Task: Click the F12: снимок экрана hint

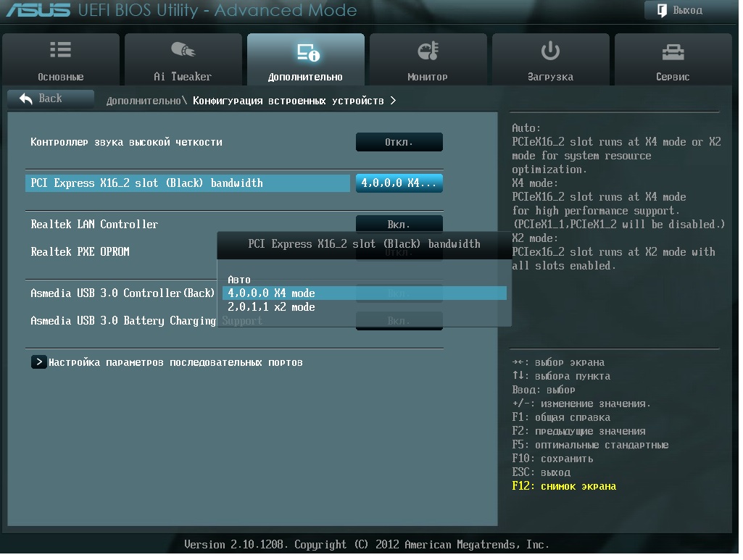Action: pyautogui.click(x=564, y=486)
